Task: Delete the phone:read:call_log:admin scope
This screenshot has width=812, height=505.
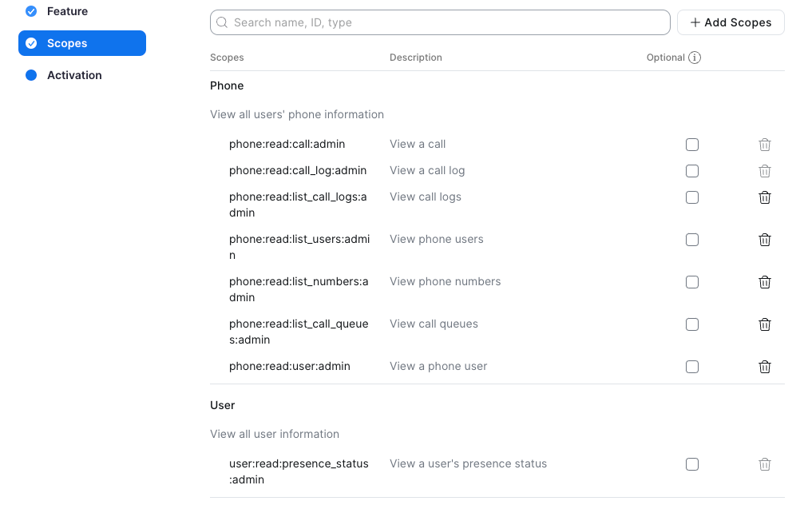Action: (764, 171)
